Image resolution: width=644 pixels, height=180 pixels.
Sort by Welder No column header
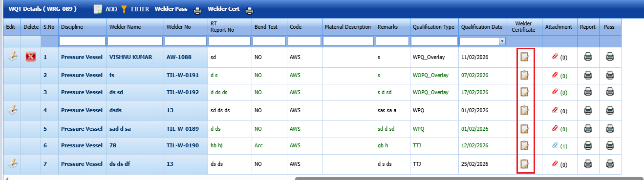pos(178,27)
